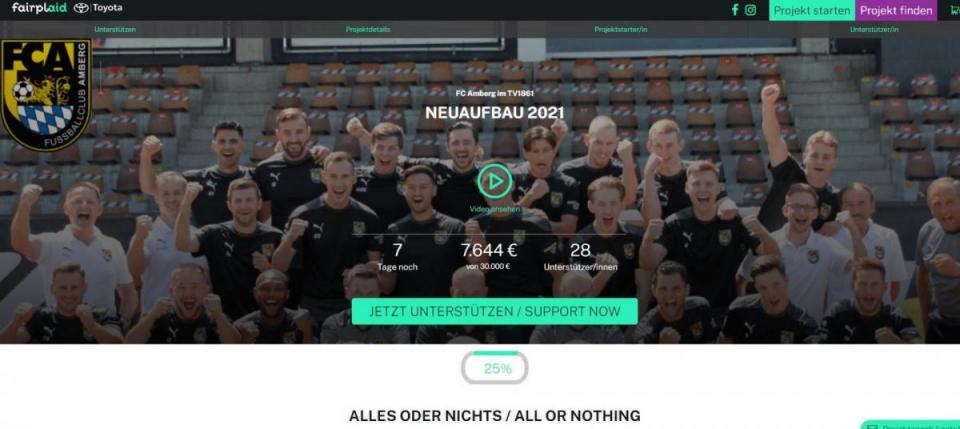This screenshot has width=960, height=429.
Task: Click the Video ansehen link
Action: 495,209
